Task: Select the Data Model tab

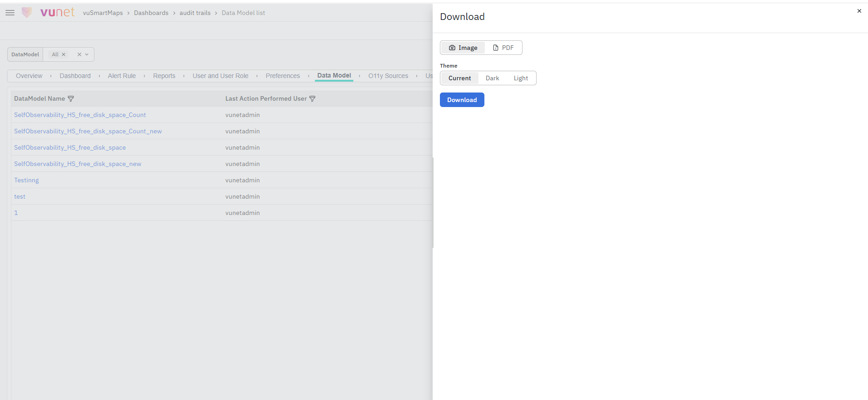Action: (x=334, y=76)
